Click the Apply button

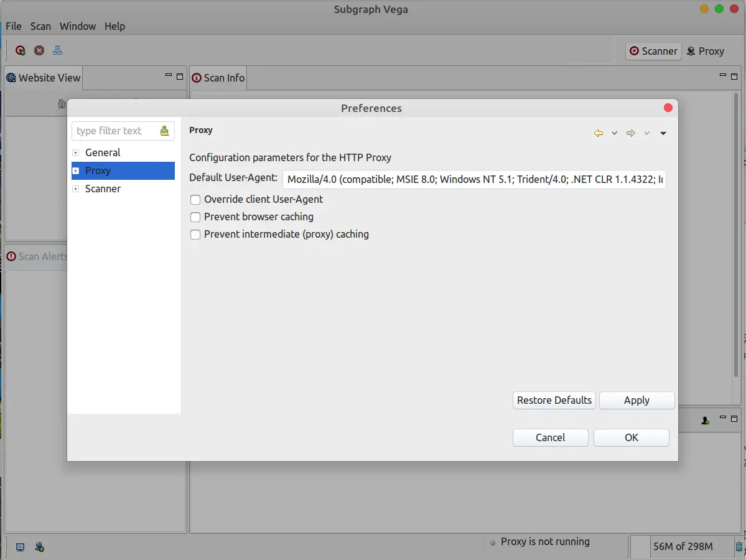pos(636,400)
